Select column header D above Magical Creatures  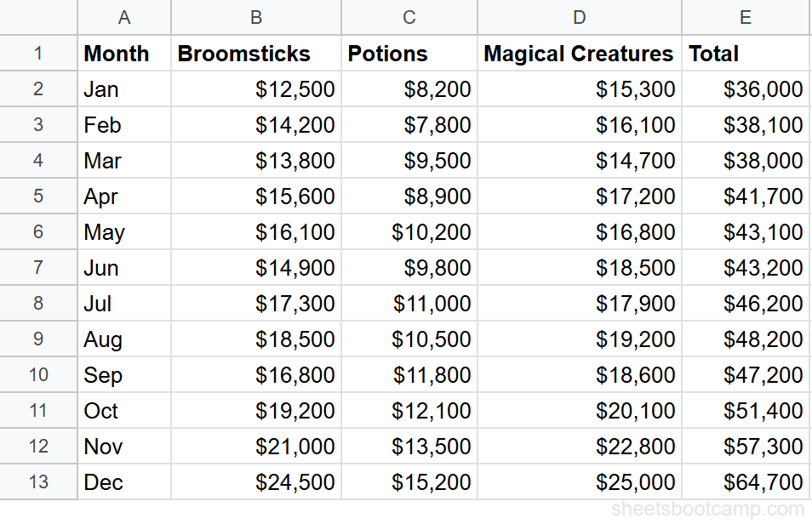(579, 17)
